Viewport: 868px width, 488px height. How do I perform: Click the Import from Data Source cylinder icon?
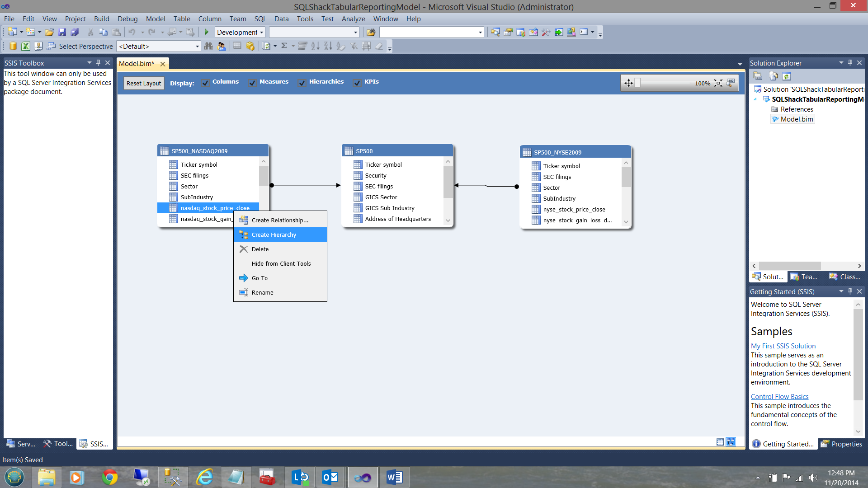tap(13, 46)
